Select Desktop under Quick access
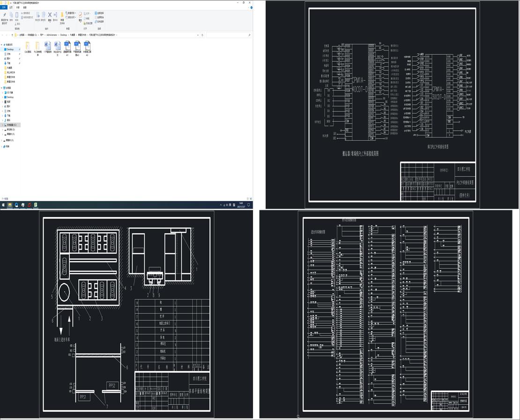This screenshot has width=520, height=420. 10,49
